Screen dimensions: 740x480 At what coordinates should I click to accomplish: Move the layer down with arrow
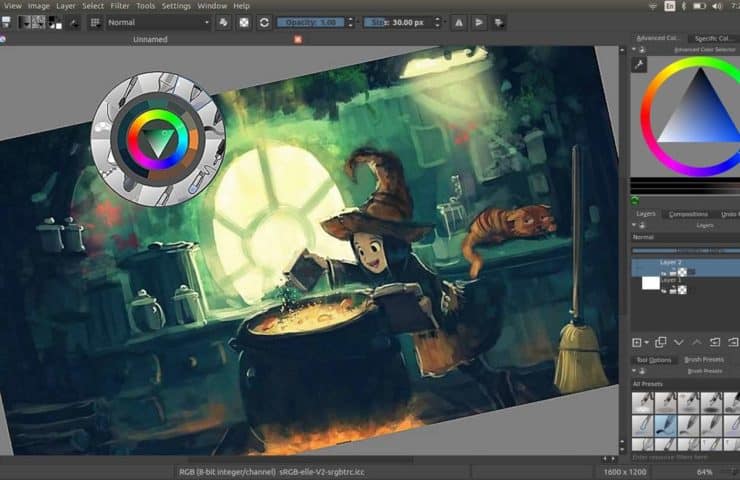point(679,342)
